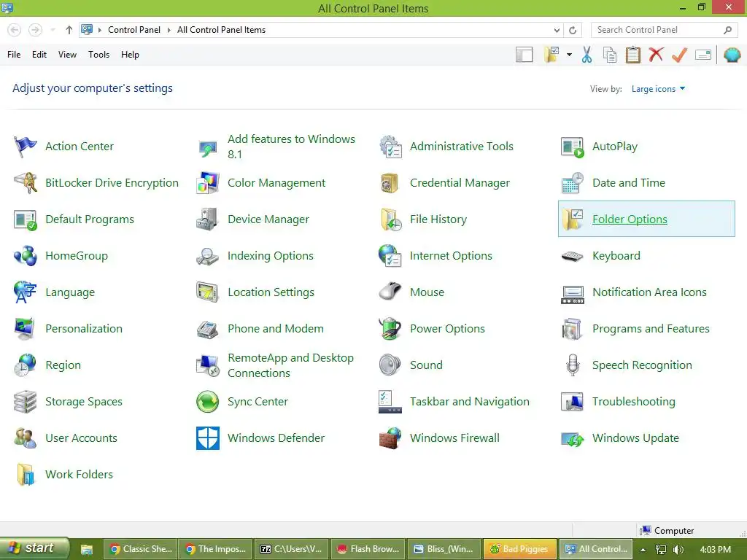Open Windows Firewall brick wall icon

click(390, 438)
